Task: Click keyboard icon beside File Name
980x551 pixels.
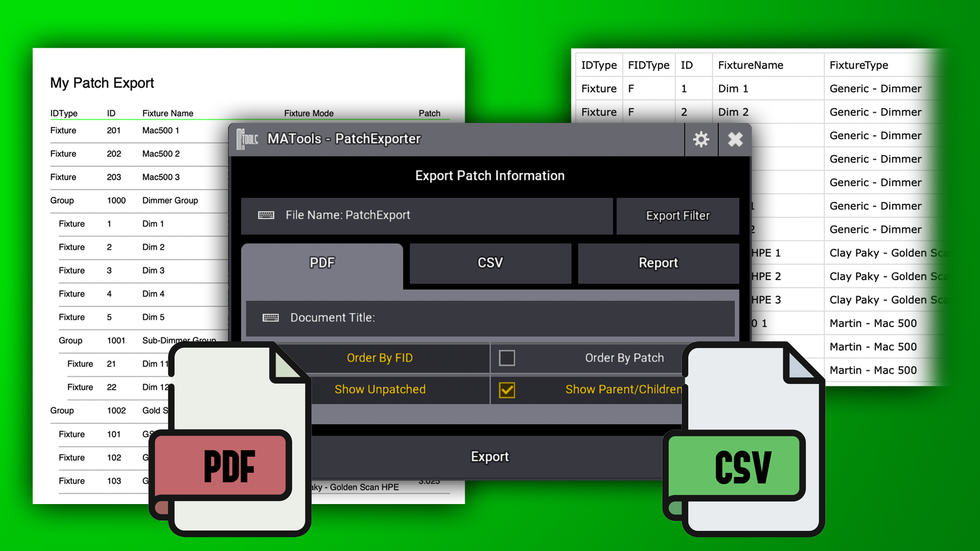Action: (266, 215)
